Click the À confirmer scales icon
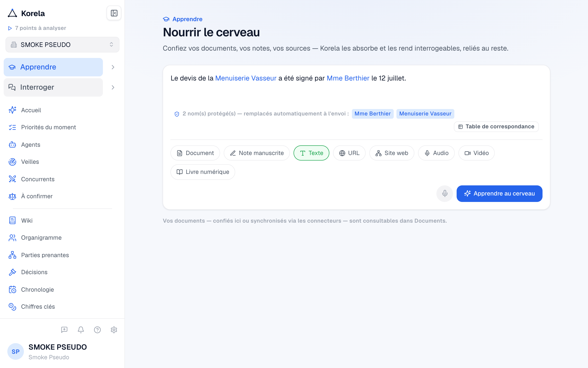Screen dimensions: 588x368 point(12,196)
